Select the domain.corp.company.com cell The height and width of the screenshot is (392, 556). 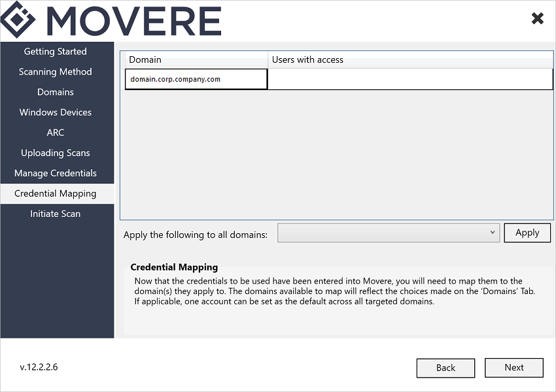click(x=196, y=79)
